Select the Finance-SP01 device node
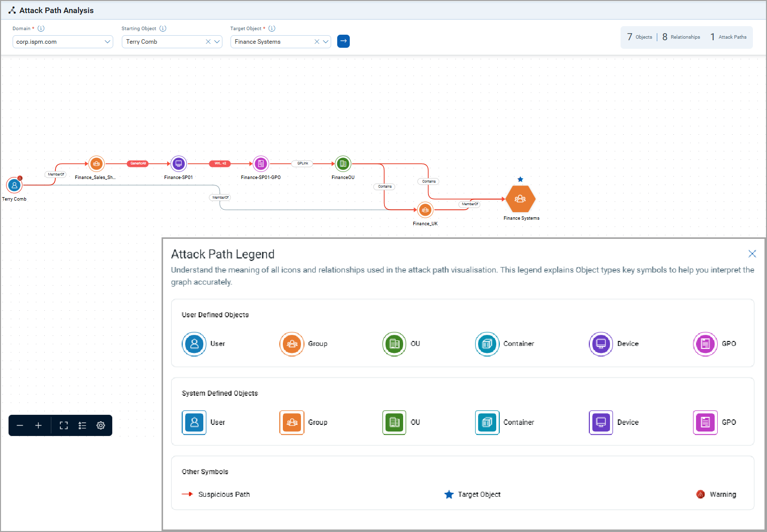 (x=178, y=163)
